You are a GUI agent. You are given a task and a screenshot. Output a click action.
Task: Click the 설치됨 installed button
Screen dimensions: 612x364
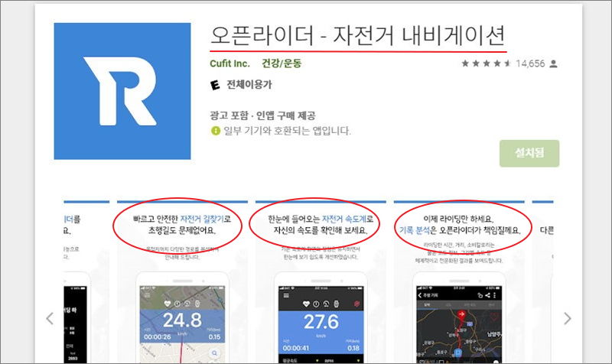point(529,153)
